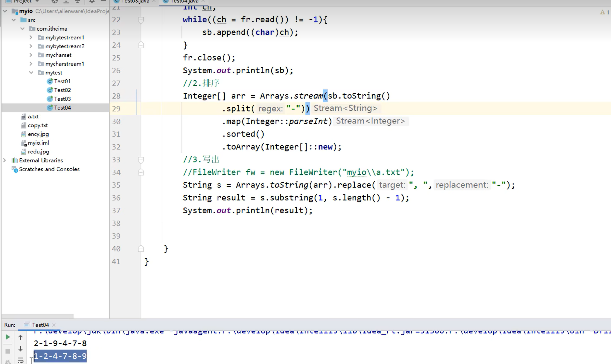Rerun Test04 with green play button
The height and width of the screenshot is (364, 611).
8,337
